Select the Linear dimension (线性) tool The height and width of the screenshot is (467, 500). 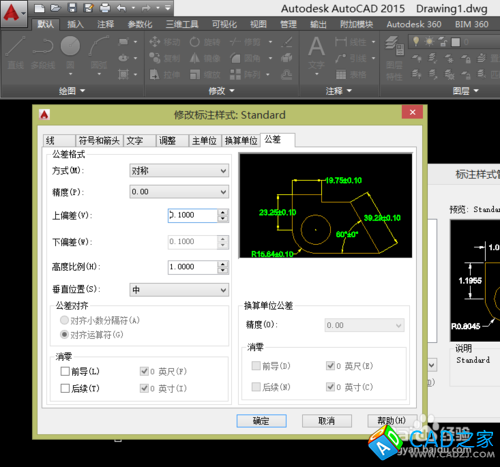351,42
